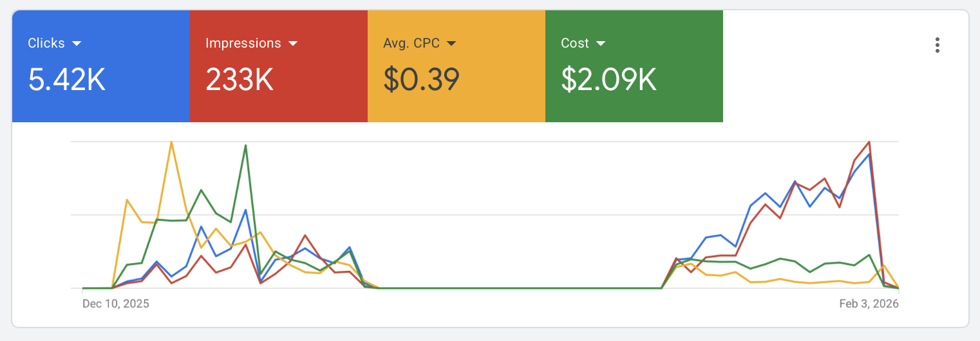Click the tallest yellow Avg. CPC peak
Image resolution: width=980 pixels, height=341 pixels.
point(171,142)
